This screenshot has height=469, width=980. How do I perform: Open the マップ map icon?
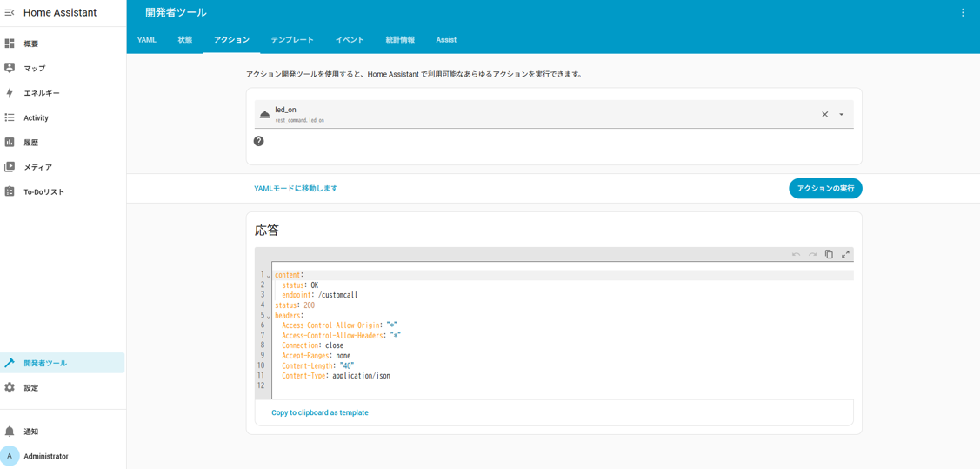coord(10,68)
